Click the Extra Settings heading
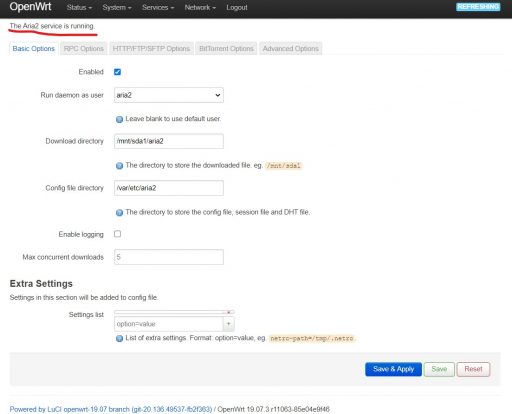Viewport: 512px width, 414px height. (41, 284)
